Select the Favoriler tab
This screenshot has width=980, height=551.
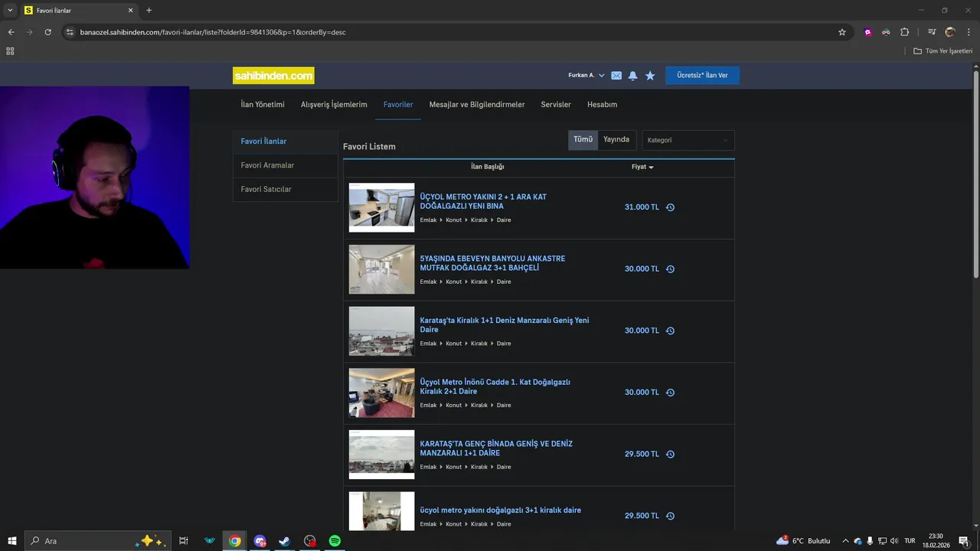398,105
